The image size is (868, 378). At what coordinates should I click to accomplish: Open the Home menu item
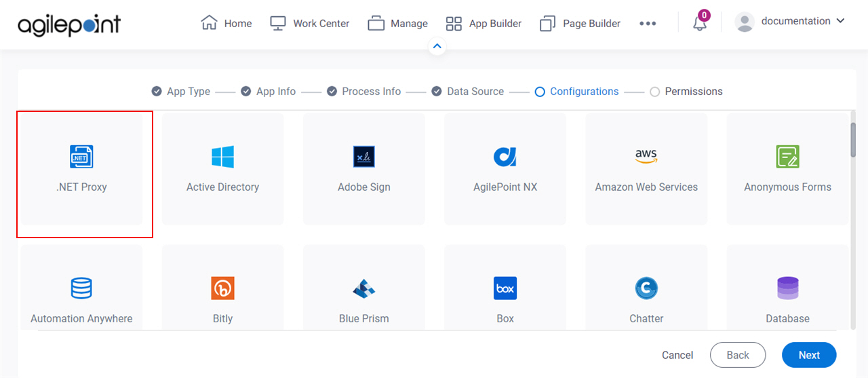tap(226, 23)
